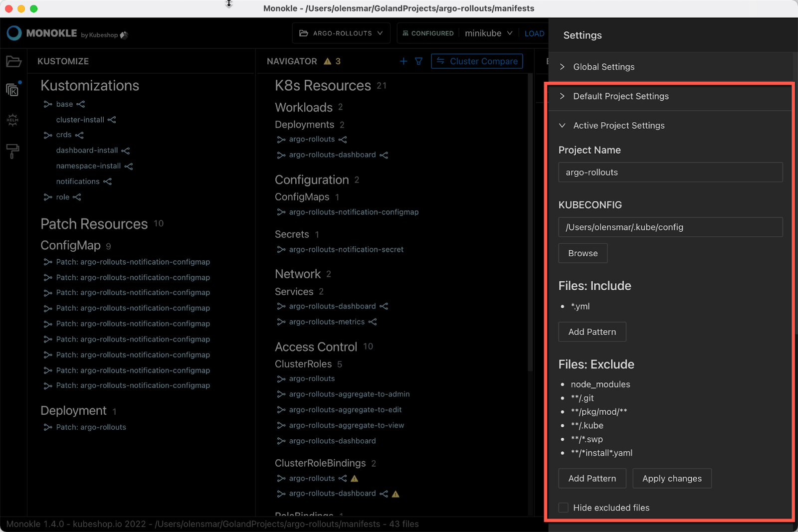Open the File Explorer sidebar icon

[x=13, y=61]
